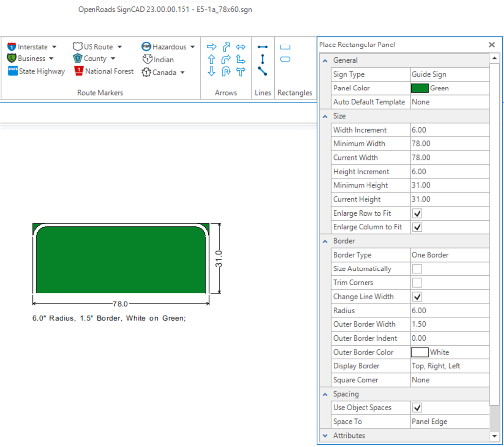Click the Minimum Width value field
The height and width of the screenshot is (447, 504).
click(450, 144)
